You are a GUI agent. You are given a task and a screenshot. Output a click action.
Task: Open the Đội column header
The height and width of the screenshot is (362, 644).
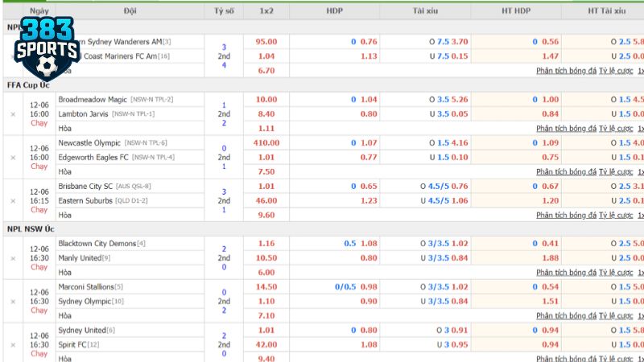(x=130, y=11)
